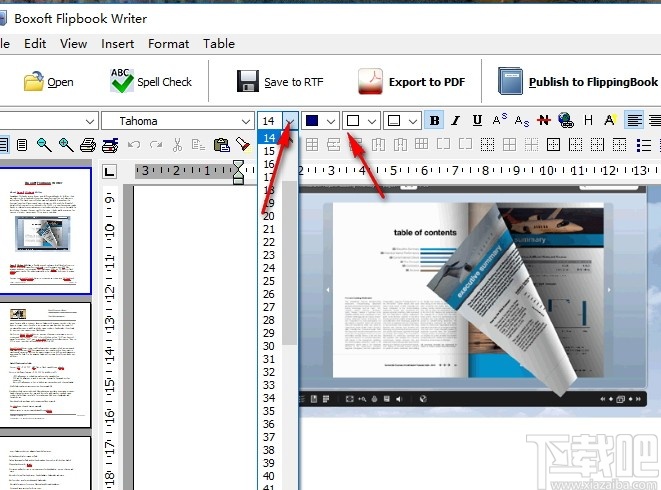
Task: Click the all borders table icon
Action: (x=509, y=145)
